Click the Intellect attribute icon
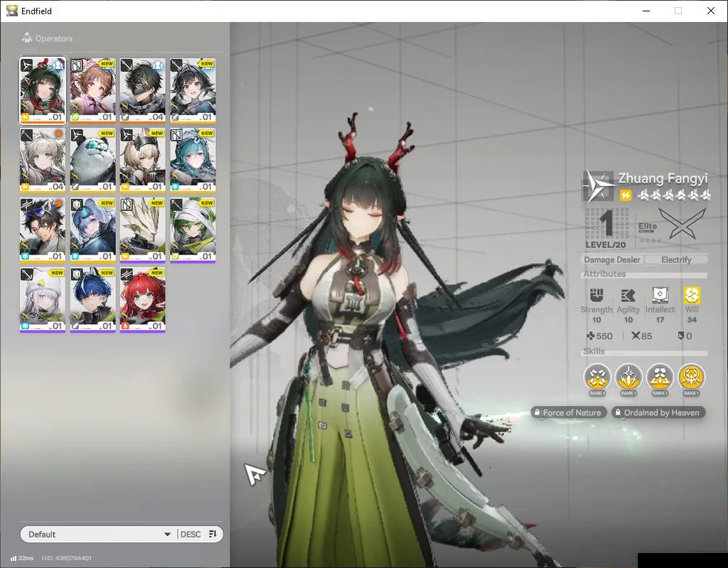The height and width of the screenshot is (568, 728). [x=660, y=295]
